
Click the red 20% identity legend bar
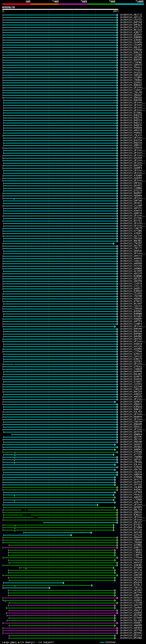16,4
